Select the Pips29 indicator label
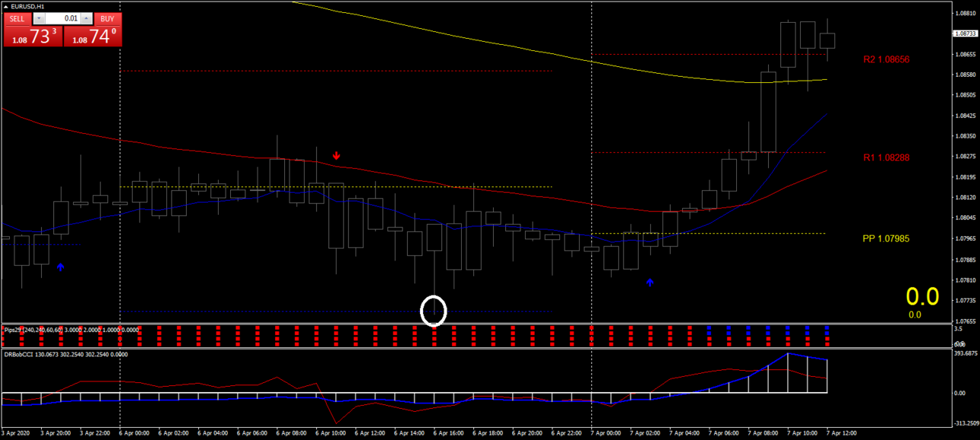Viewport: 980px width, 440px height. point(71,330)
